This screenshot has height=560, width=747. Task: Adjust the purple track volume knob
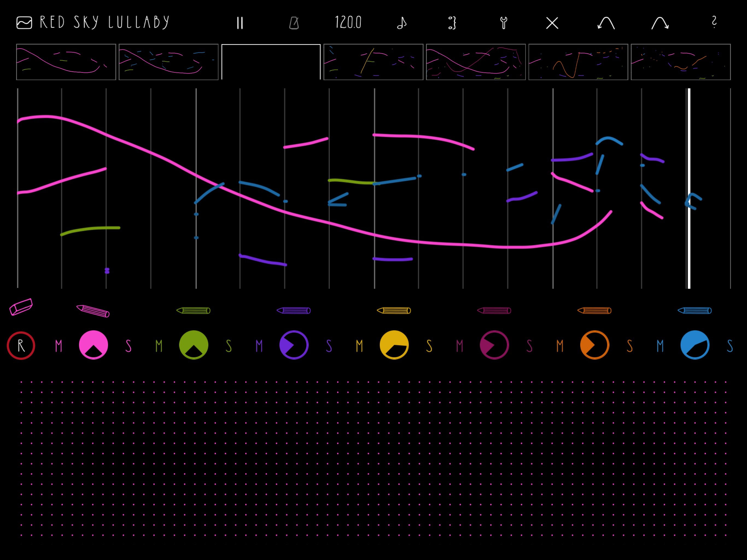[294, 345]
